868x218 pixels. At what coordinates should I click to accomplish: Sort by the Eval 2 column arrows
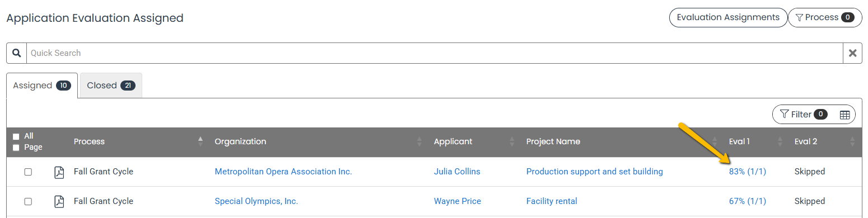(852, 141)
